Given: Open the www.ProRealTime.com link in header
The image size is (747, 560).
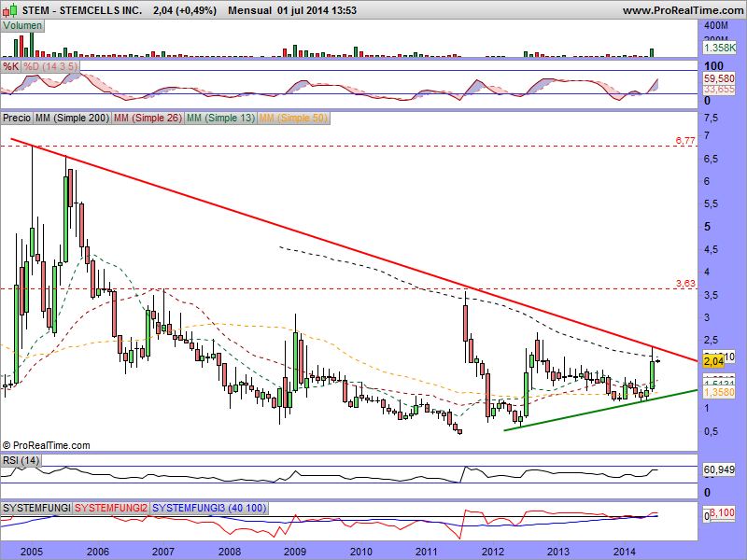Looking at the screenshot, I should [684, 10].
